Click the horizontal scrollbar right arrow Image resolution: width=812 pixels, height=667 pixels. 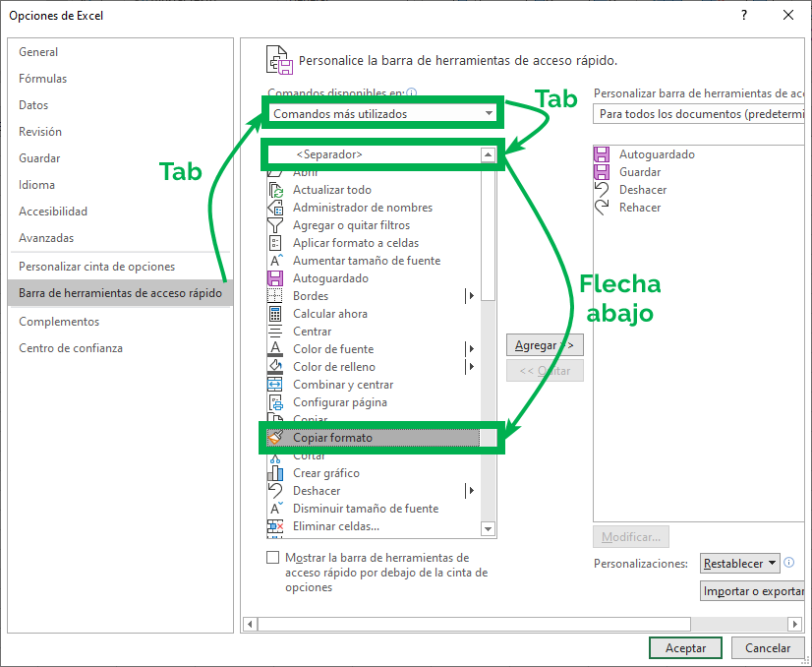pyautogui.click(x=794, y=624)
